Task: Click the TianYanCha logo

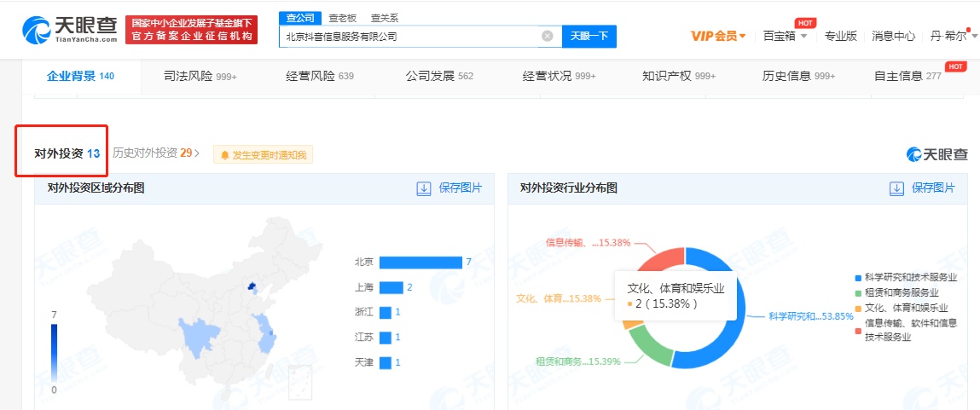Action: point(69,29)
